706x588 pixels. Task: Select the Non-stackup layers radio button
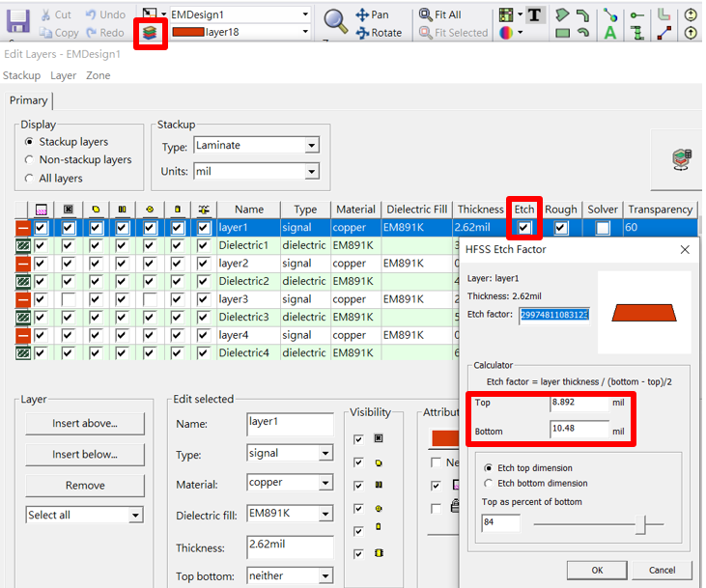coord(29,160)
